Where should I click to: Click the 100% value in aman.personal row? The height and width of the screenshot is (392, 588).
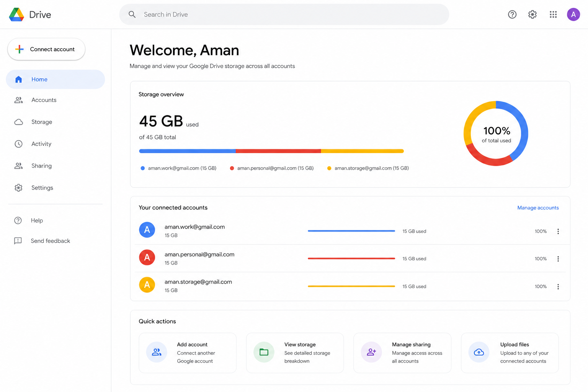(x=541, y=259)
